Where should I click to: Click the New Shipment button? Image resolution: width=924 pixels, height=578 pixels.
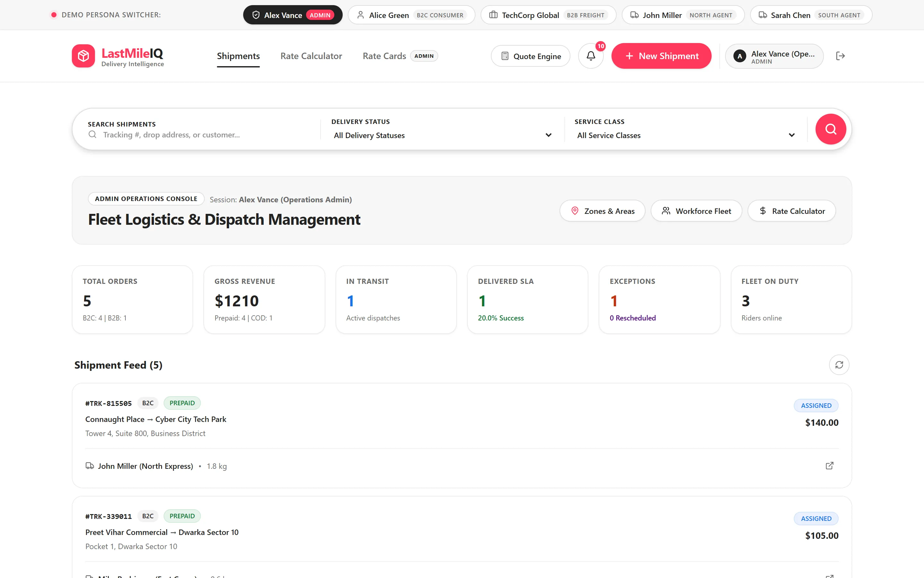point(661,56)
